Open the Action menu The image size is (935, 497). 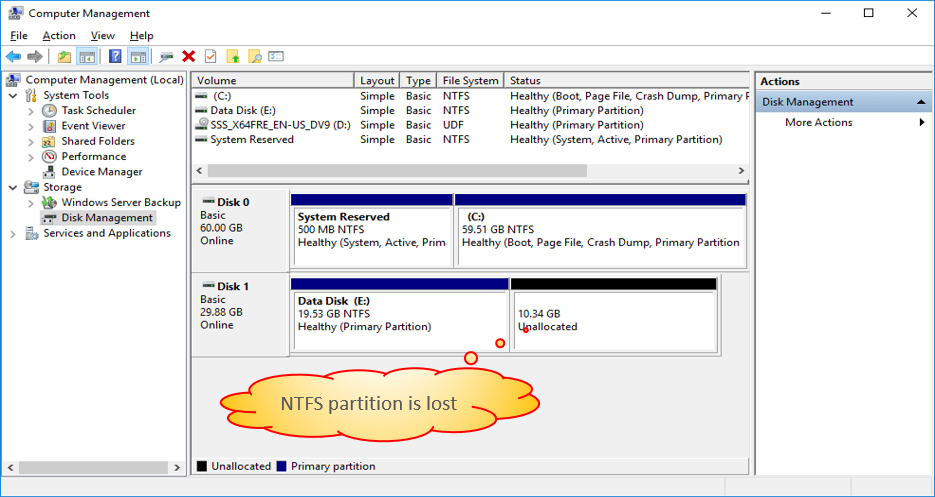[x=59, y=36]
